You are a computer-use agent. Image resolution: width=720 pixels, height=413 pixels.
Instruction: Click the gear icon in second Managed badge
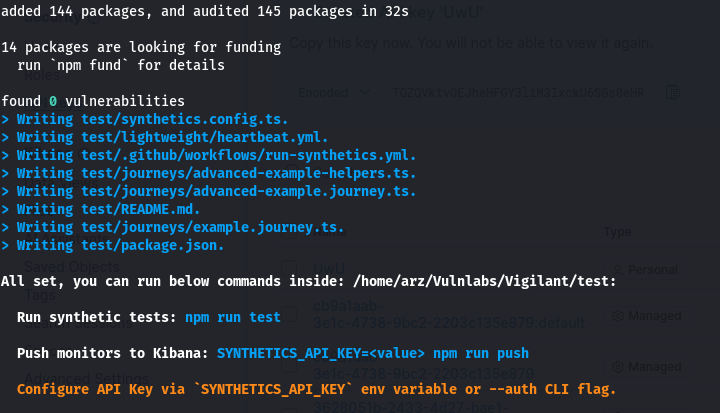(x=618, y=367)
